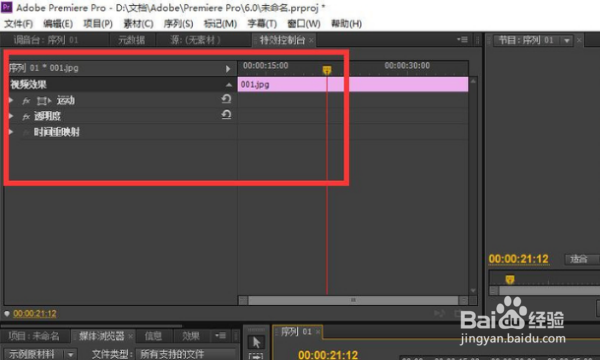
Task: Reset the 透明度 effect
Action: (226, 114)
